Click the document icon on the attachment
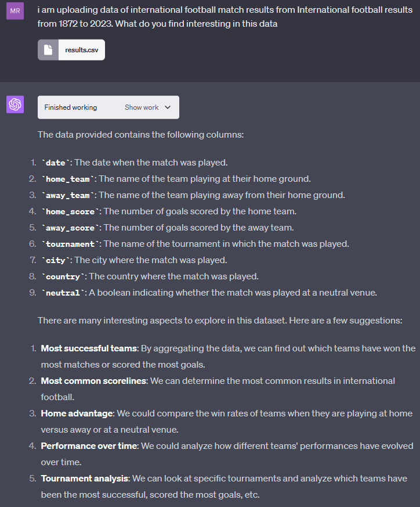The height and width of the screenshot is (507, 420). tap(48, 50)
